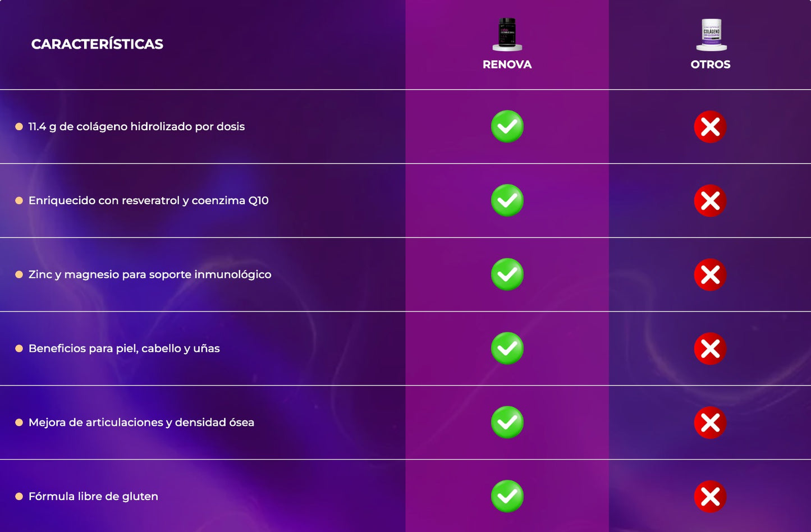Screen dimensions: 811x532
Task: Click the green check for piel, cabello row
Action: (507, 348)
